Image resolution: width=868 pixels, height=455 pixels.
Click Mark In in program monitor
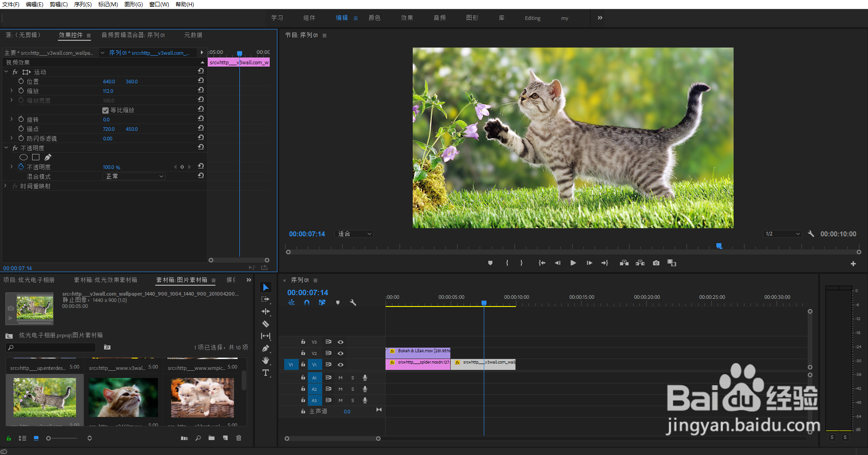(507, 263)
